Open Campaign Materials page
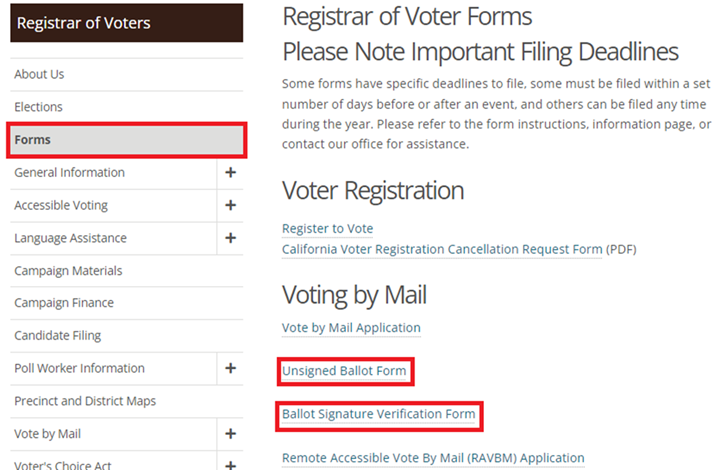 click(68, 271)
